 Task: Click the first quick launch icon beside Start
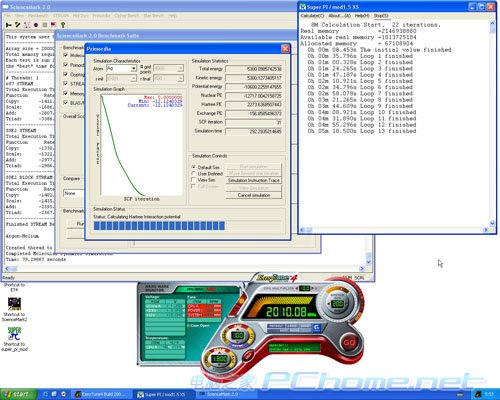point(46,394)
